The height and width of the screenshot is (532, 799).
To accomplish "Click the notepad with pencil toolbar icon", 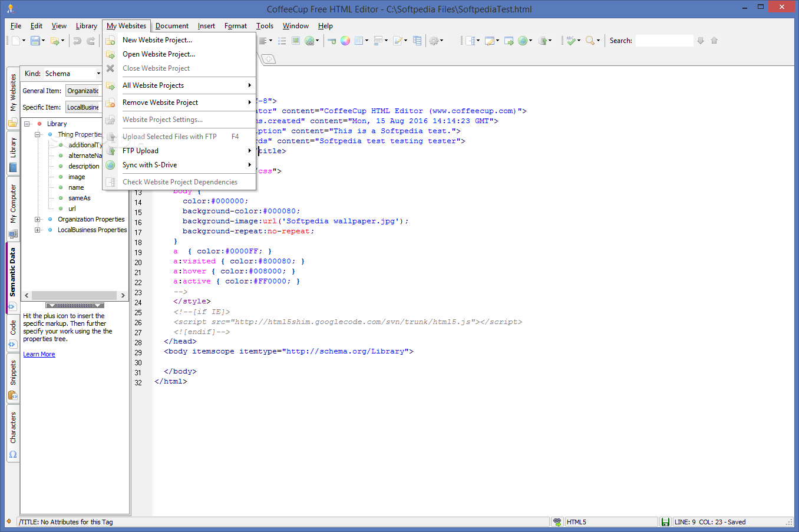I will [x=398, y=41].
